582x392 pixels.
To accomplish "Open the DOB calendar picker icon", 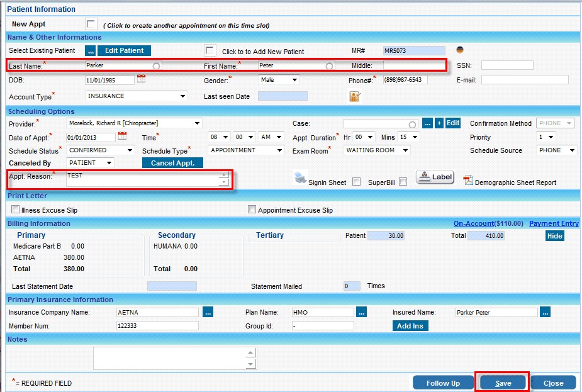I will click(x=141, y=79).
